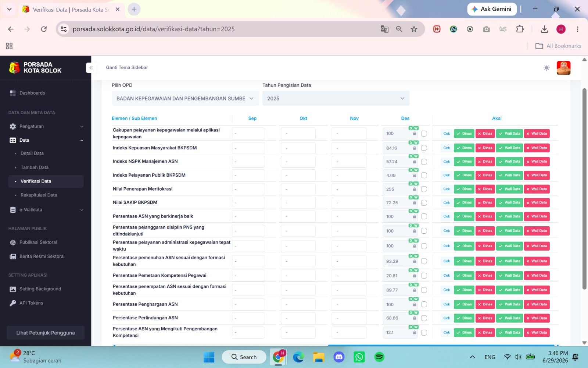Click Sep input for Persentase Perlindungan ASN
The width and height of the screenshot is (588, 368).
[248, 318]
